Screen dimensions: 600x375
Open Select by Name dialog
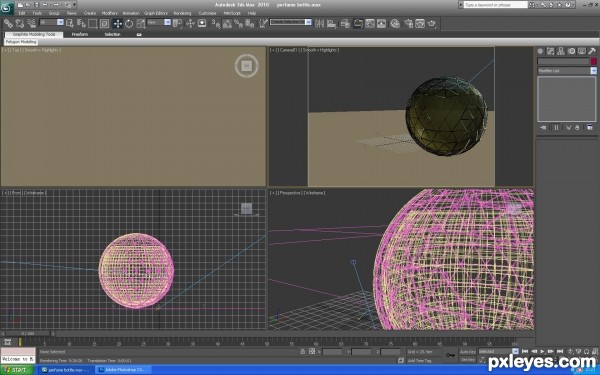click(81, 24)
